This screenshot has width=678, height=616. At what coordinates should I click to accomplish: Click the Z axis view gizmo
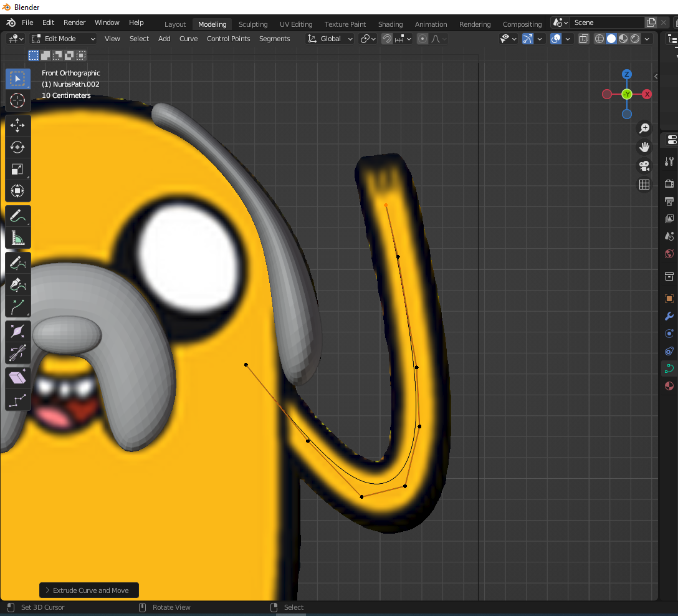click(x=626, y=74)
